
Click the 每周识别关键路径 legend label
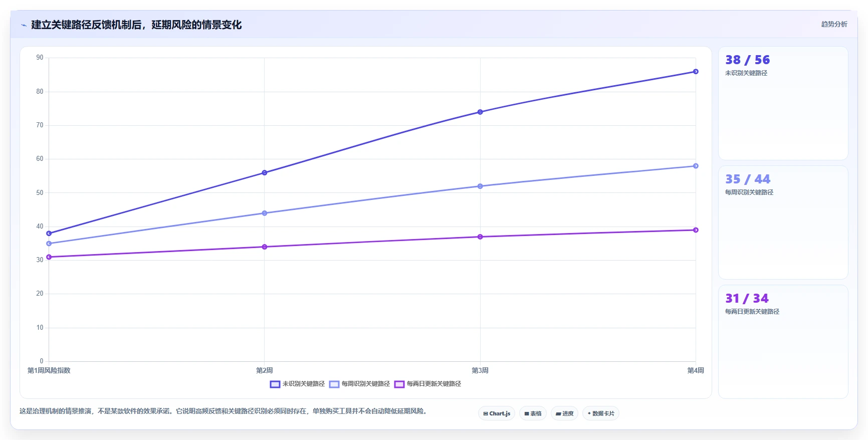pos(366,384)
